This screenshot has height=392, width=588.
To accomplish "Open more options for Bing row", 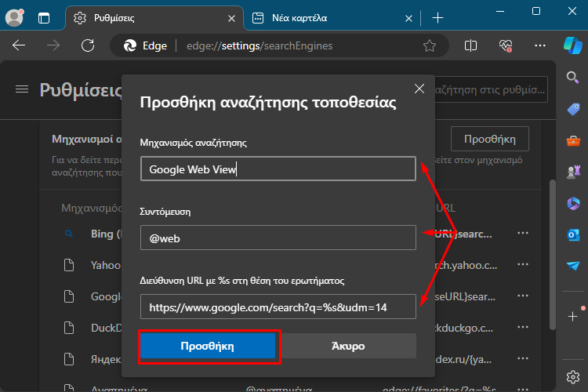I will [x=523, y=234].
